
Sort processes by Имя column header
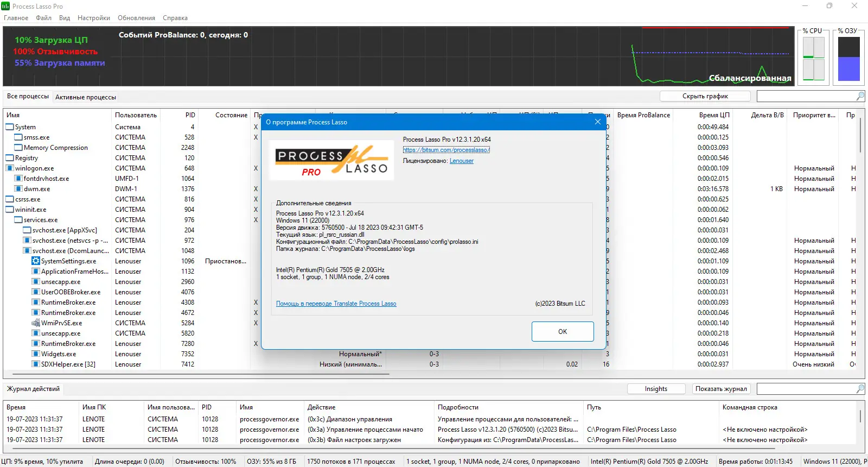tap(57, 115)
